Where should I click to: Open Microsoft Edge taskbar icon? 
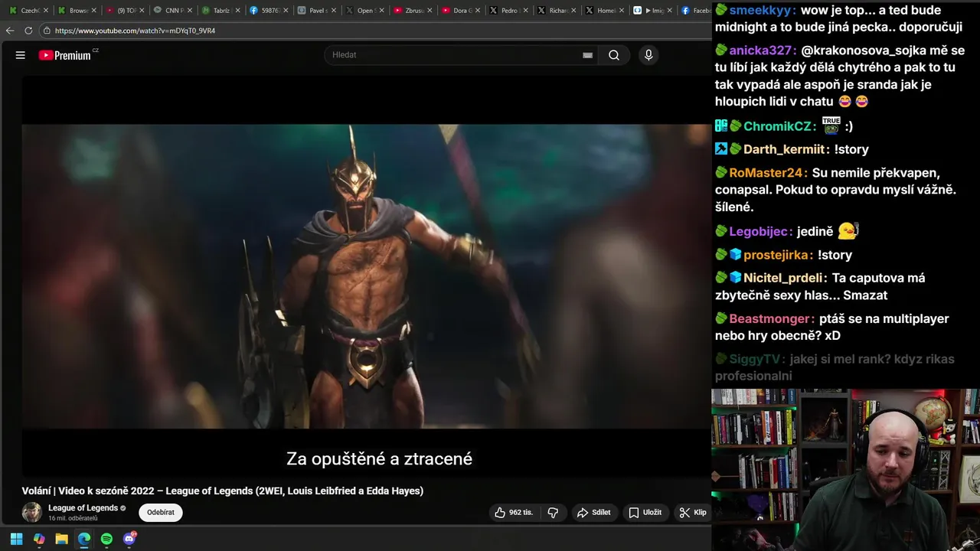tap(84, 539)
